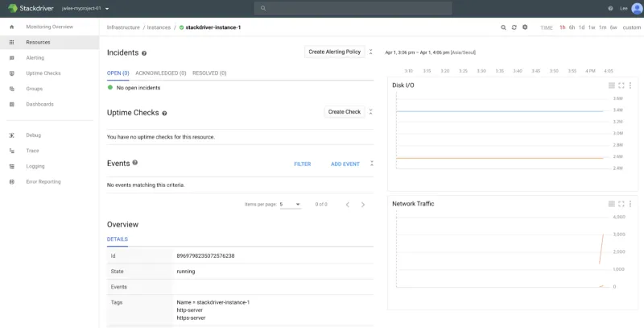Select the 1d time range

click(581, 27)
